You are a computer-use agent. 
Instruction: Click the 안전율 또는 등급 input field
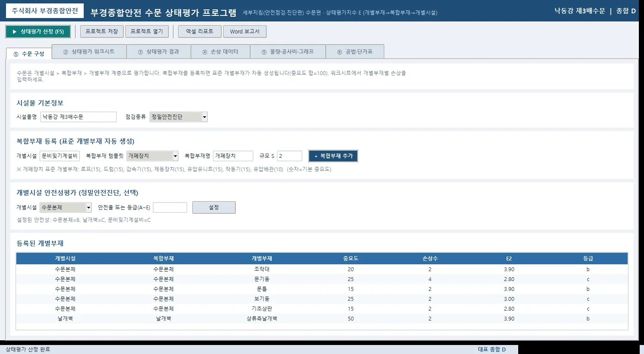[170, 207]
